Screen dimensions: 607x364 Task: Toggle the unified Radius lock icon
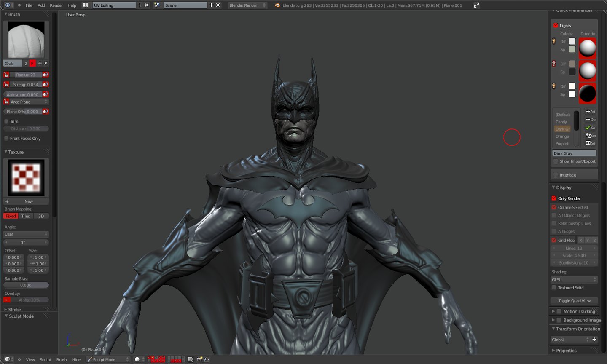point(6,75)
